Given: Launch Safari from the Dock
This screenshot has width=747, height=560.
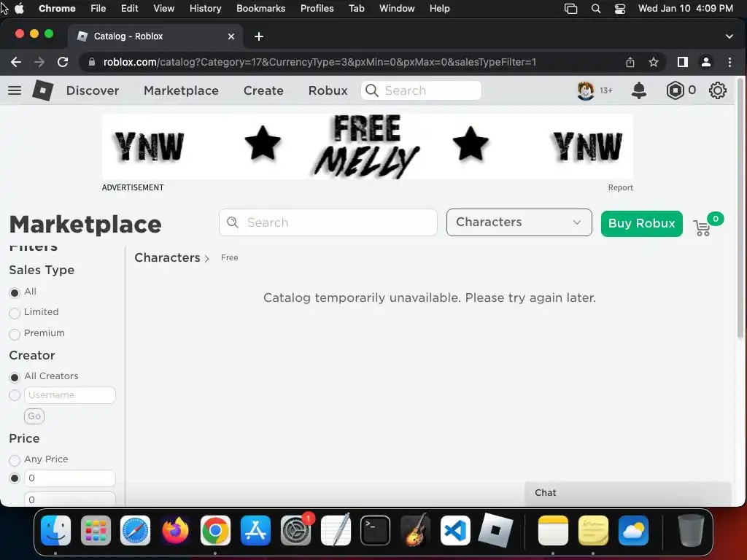Looking at the screenshot, I should pyautogui.click(x=135, y=531).
